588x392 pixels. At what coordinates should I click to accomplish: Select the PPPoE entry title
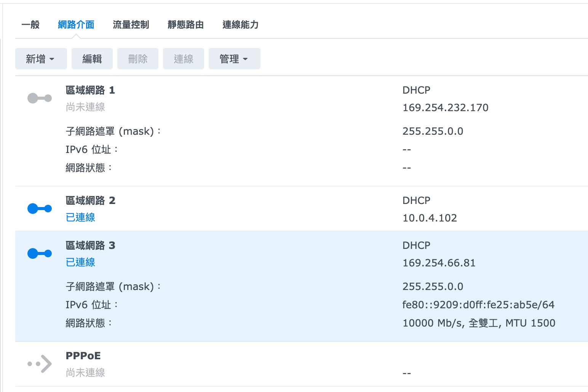(83, 356)
